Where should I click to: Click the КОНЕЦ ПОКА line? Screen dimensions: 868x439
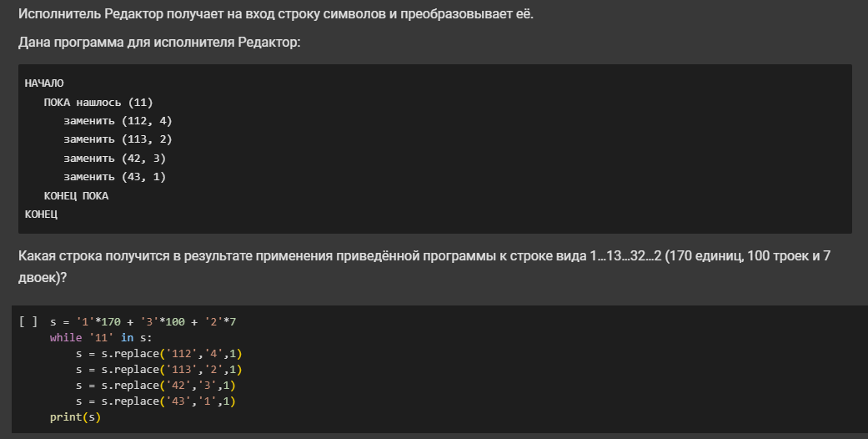pos(77,195)
